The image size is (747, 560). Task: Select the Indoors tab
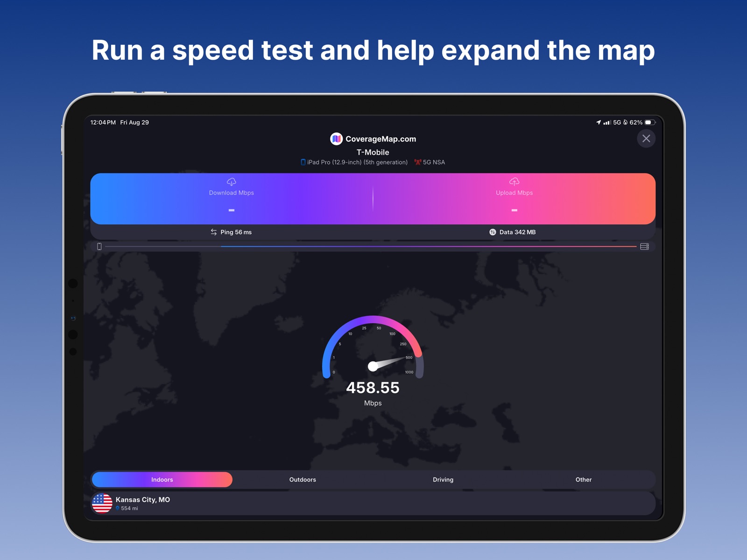coord(162,480)
